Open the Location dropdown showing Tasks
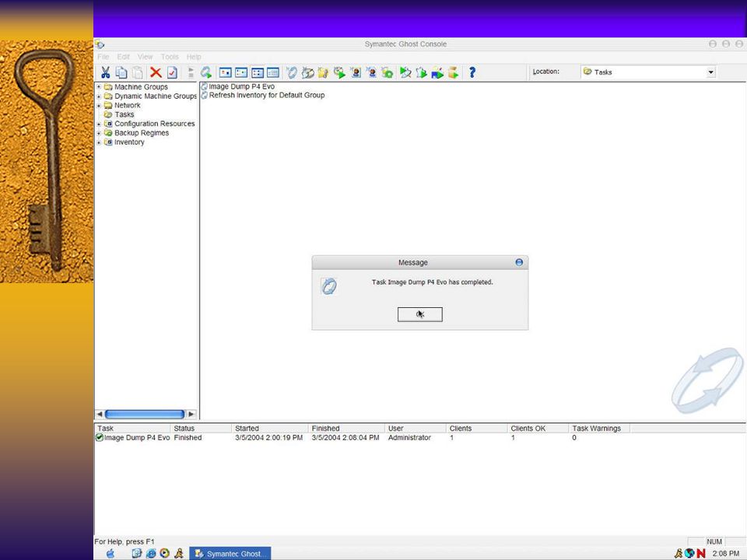This screenshot has width=747, height=560. coord(710,72)
